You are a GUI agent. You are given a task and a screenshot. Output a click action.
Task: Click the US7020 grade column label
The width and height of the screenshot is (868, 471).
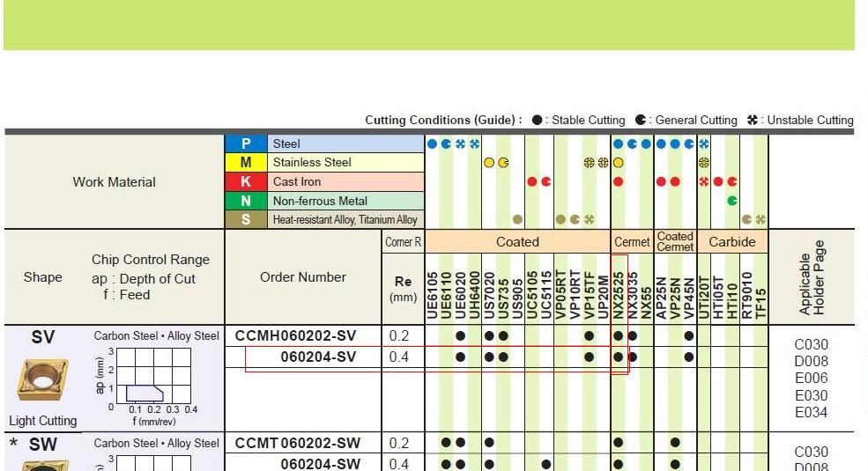click(x=489, y=295)
